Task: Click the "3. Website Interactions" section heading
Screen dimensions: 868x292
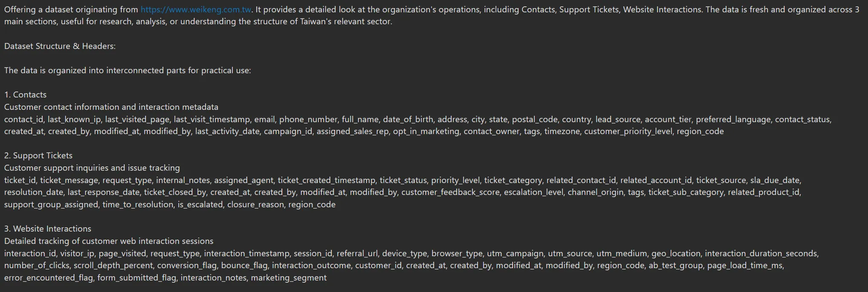Action: [48, 229]
